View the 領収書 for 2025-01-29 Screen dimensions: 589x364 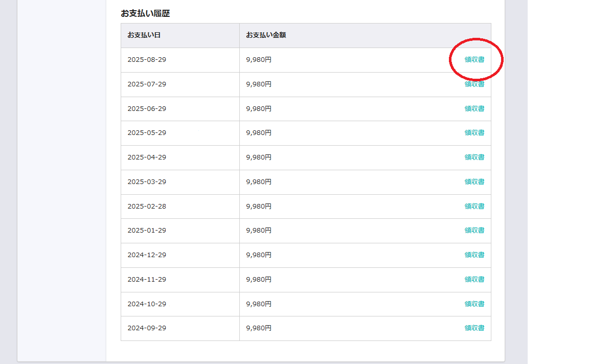point(474,231)
